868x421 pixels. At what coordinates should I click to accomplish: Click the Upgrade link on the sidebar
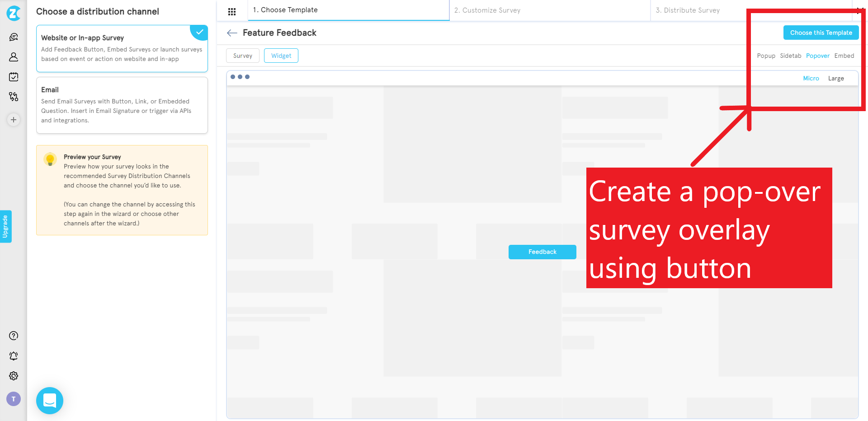pyautogui.click(x=5, y=226)
